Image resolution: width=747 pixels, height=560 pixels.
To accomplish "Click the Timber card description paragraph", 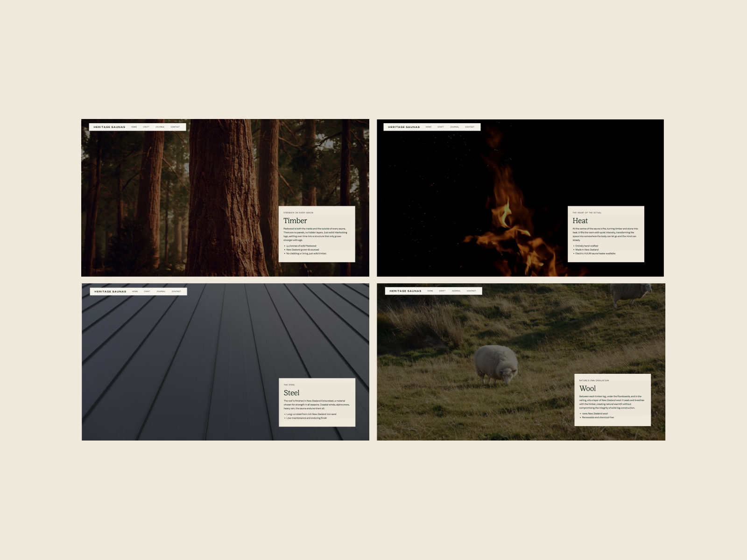I will click(x=315, y=234).
